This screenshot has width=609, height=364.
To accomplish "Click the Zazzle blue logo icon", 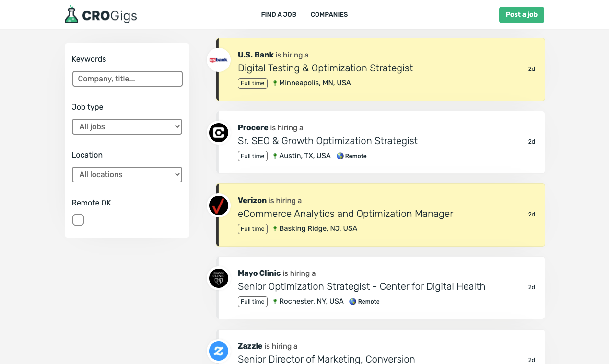I will 219,351.
